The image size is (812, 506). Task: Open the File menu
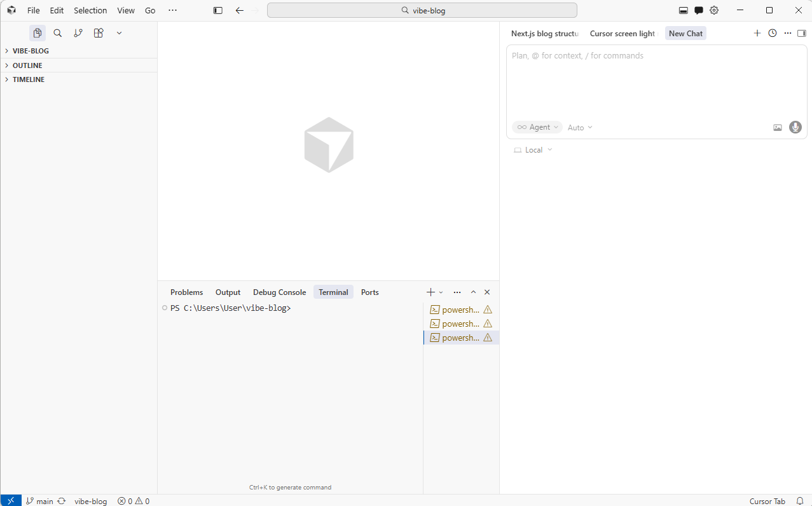click(x=33, y=10)
